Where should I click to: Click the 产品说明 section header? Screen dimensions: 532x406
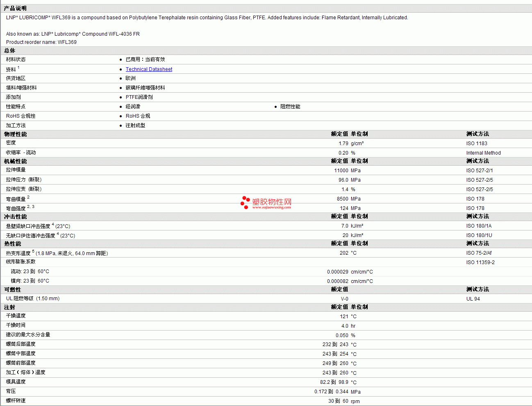pos(15,8)
